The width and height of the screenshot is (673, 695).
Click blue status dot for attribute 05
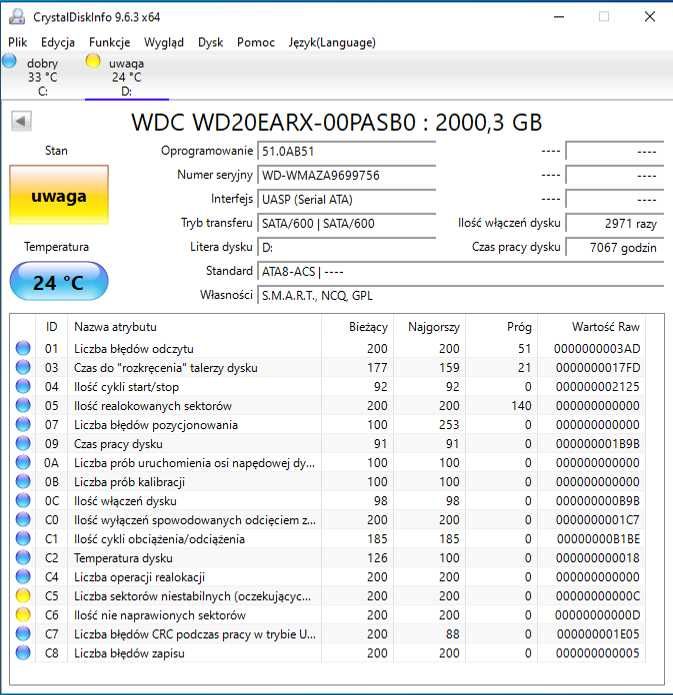click(23, 406)
